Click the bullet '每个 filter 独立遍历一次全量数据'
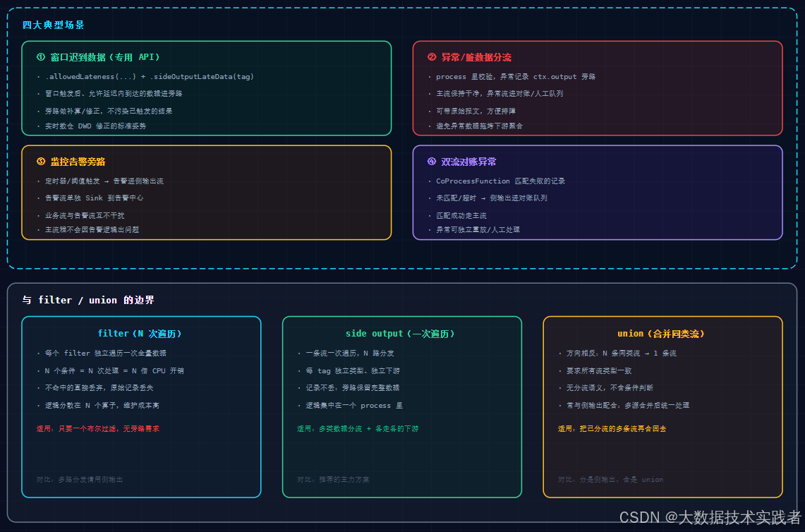This screenshot has height=532, width=805. point(105,353)
